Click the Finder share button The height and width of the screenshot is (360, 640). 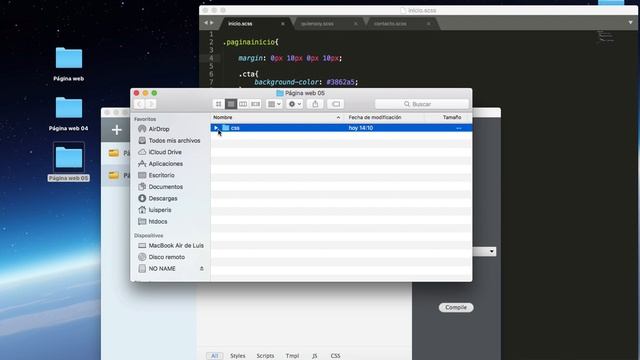pos(315,104)
